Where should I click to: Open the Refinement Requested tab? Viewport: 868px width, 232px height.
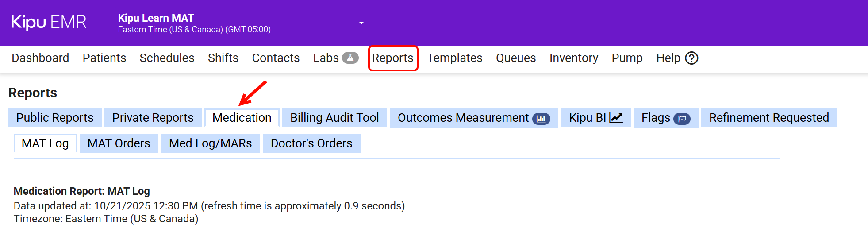pos(768,118)
